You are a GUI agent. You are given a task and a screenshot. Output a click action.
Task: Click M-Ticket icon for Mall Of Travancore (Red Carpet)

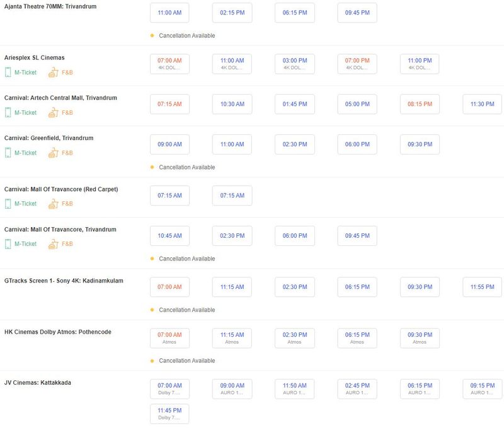[x=8, y=204]
